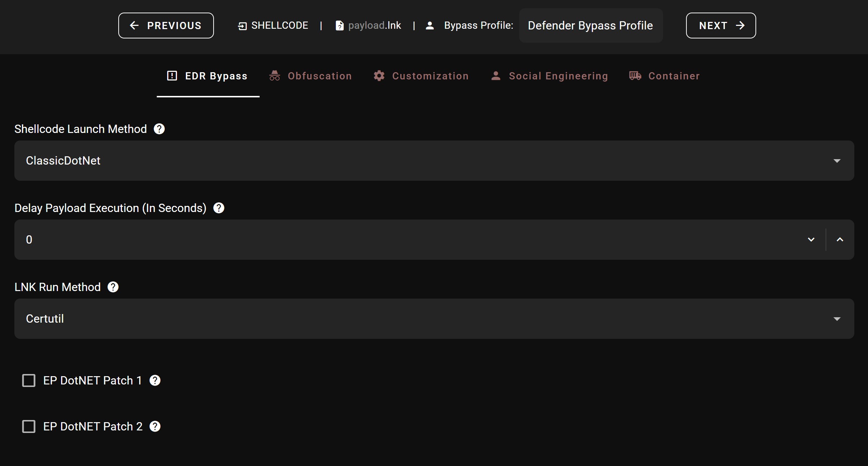868x466 pixels.
Task: Click help icon for Delay Payload Execution
Action: click(219, 208)
